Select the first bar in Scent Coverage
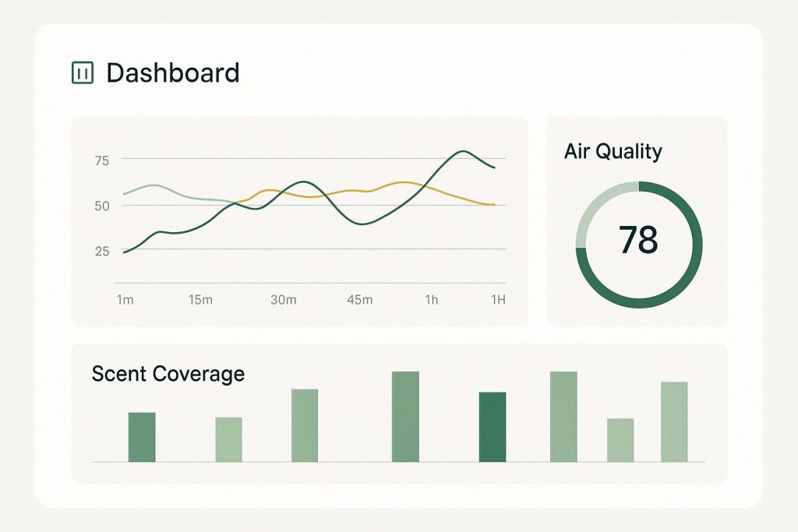 click(x=142, y=437)
